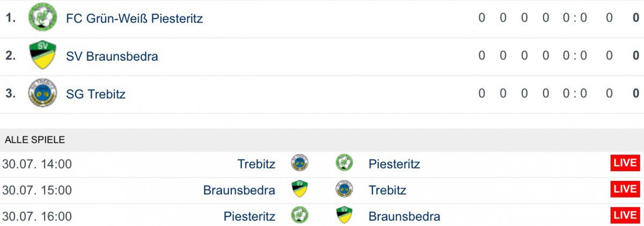Click Braunsbedra crest in 15:00 match
644x226 pixels.
(299, 189)
